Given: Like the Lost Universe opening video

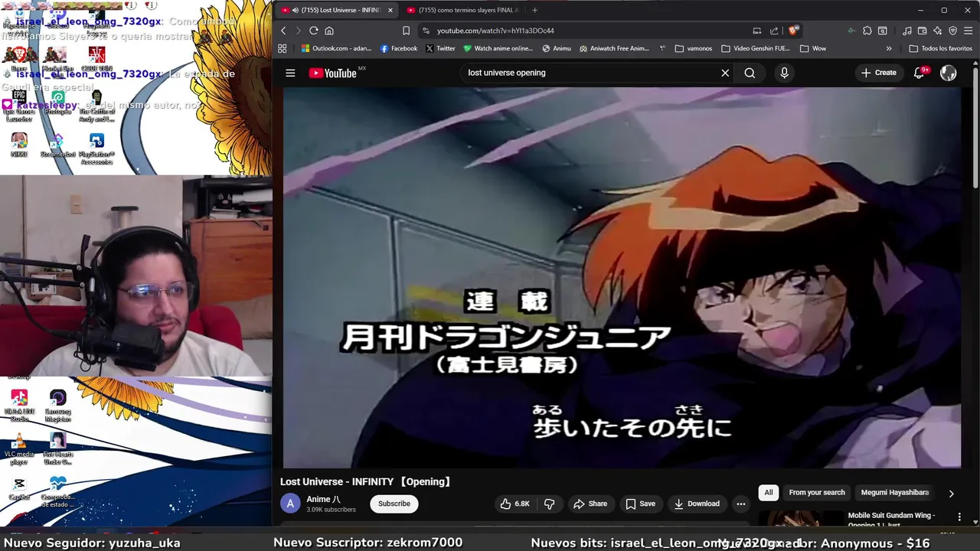Looking at the screenshot, I should 515,504.
